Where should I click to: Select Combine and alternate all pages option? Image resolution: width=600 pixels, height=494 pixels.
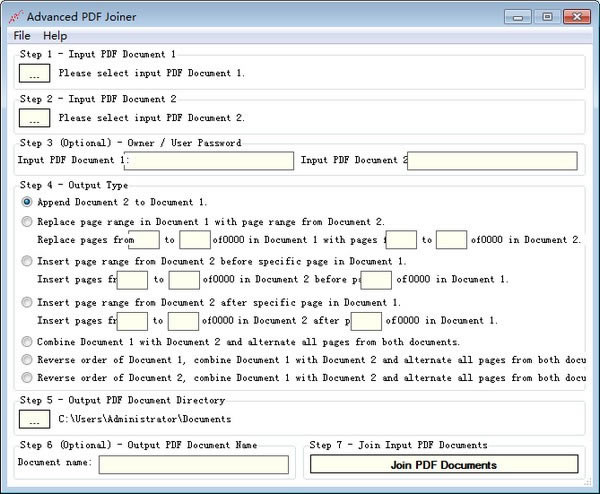[27, 341]
